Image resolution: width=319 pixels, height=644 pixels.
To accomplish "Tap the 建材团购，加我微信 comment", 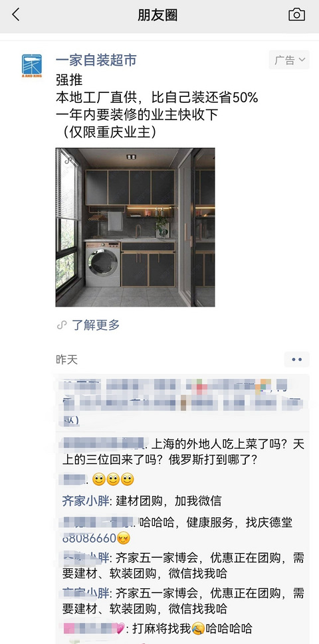I will [169, 501].
